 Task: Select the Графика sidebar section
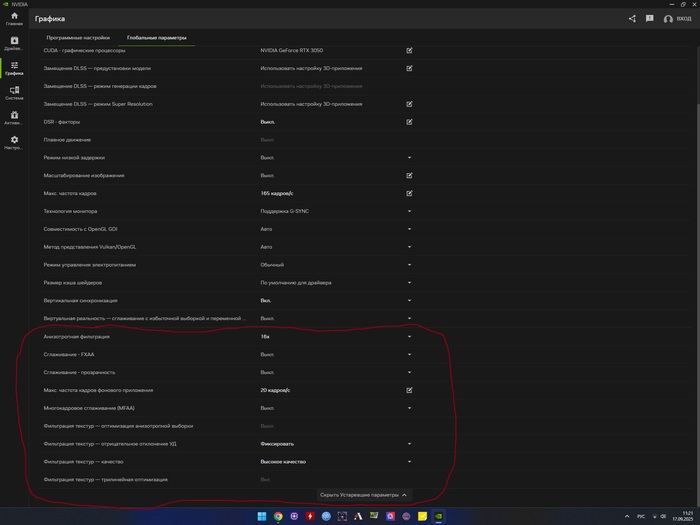14,68
